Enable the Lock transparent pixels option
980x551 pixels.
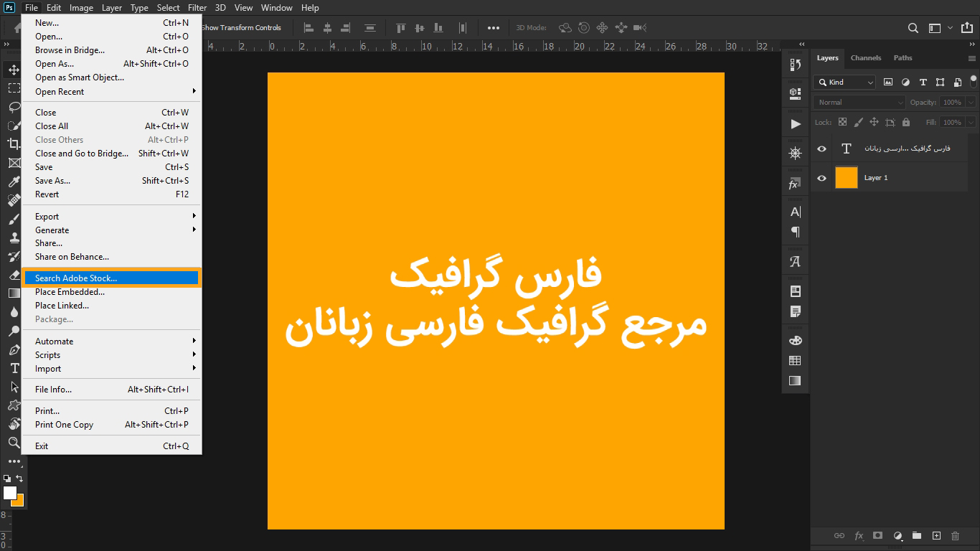coord(842,122)
